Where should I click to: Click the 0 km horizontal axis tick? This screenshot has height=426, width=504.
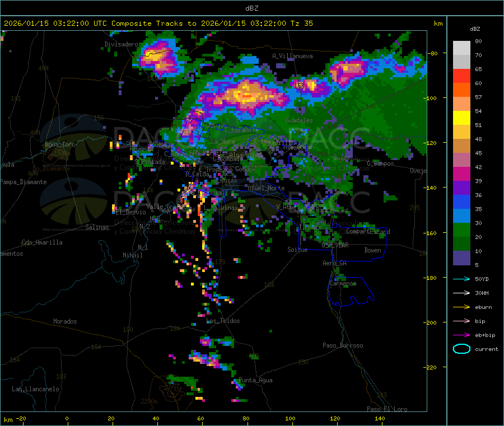coord(67,418)
